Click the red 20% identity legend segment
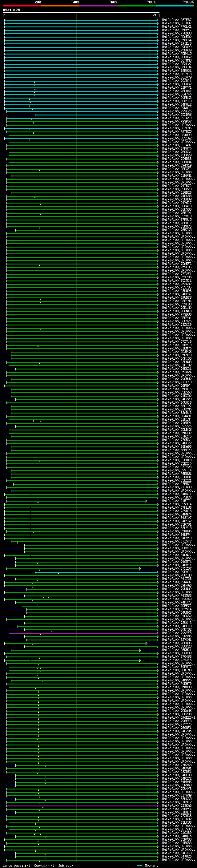The image size is (197, 868). point(22,6)
